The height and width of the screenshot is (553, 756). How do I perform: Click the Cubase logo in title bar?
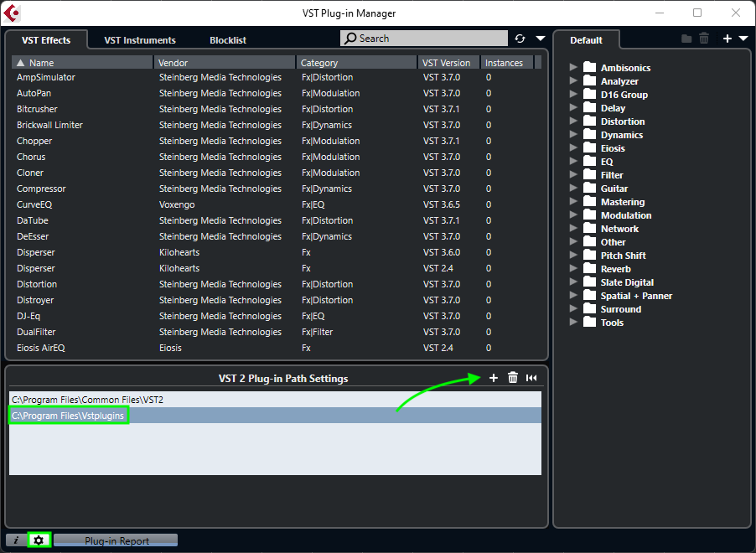click(11, 13)
